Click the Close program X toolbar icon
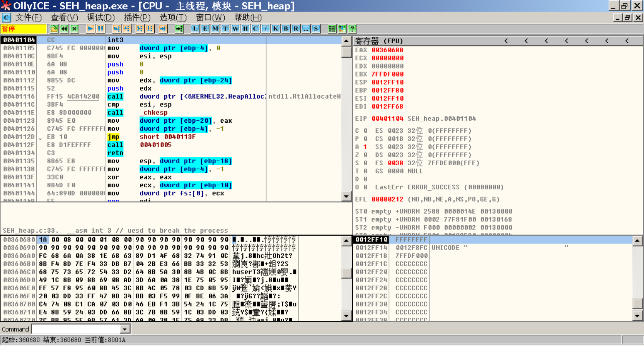Screen dimensions: 644x346 point(74,29)
